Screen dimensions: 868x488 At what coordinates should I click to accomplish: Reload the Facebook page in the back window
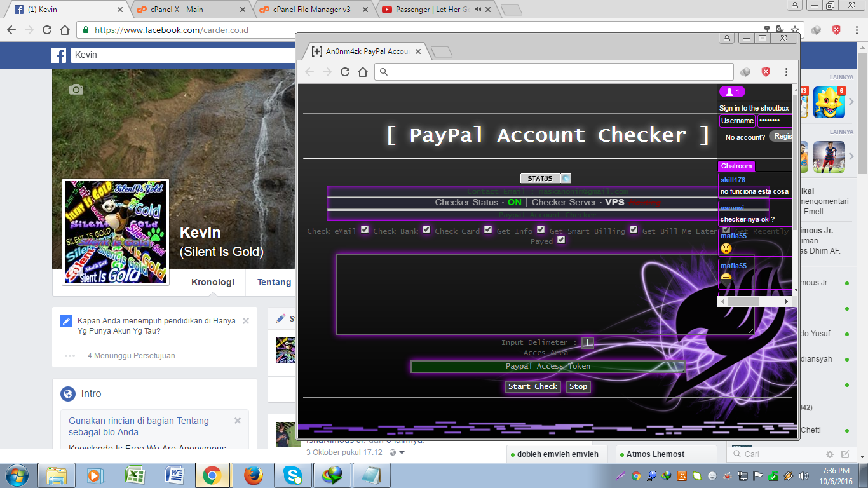[x=46, y=30]
